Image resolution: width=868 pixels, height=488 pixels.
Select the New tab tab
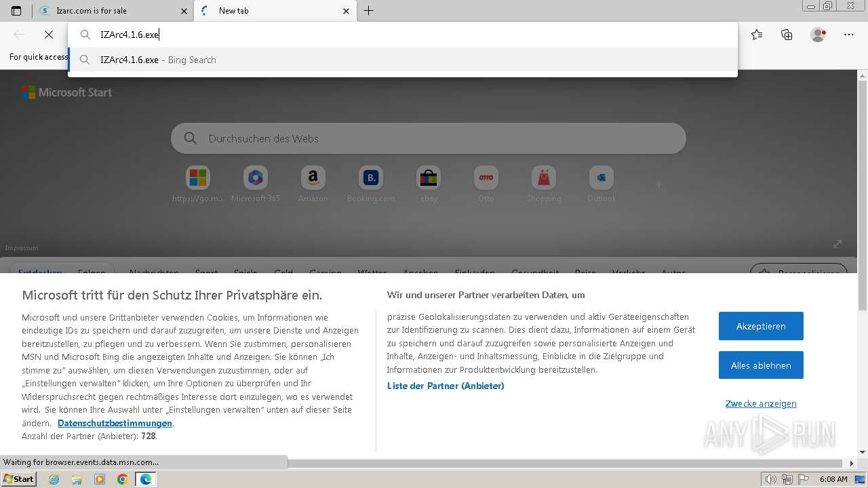coord(276,11)
